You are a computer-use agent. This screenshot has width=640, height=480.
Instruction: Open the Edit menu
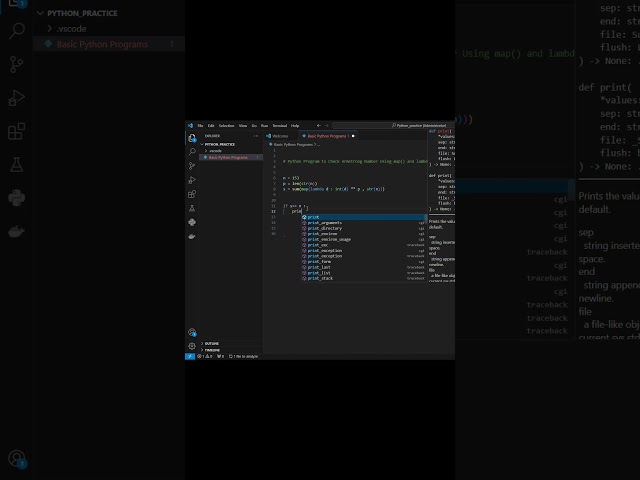coord(211,125)
